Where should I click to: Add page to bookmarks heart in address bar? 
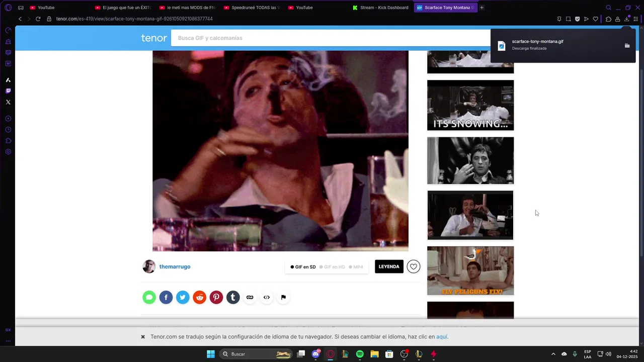tap(595, 19)
